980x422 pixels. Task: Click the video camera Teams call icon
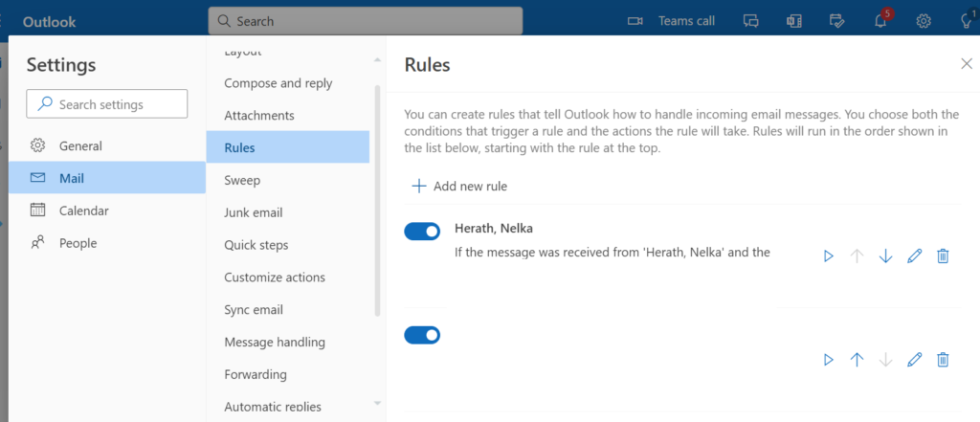pos(635,21)
